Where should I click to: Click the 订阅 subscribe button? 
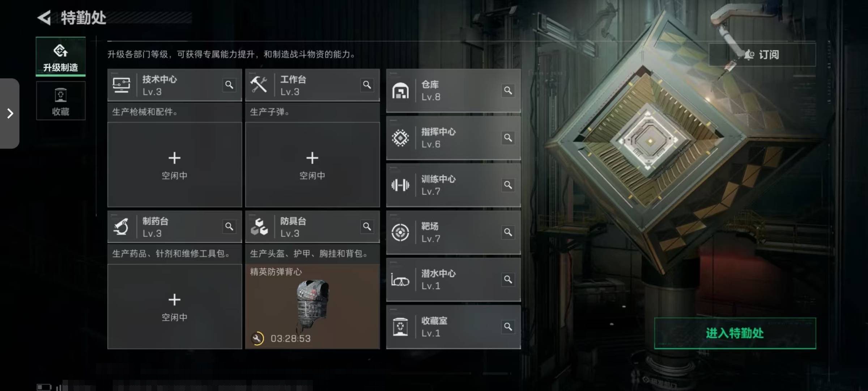762,55
